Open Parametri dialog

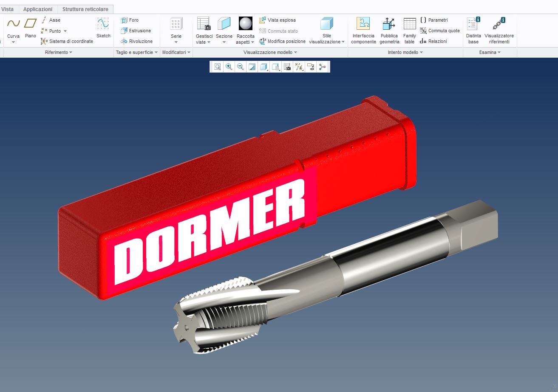click(434, 20)
